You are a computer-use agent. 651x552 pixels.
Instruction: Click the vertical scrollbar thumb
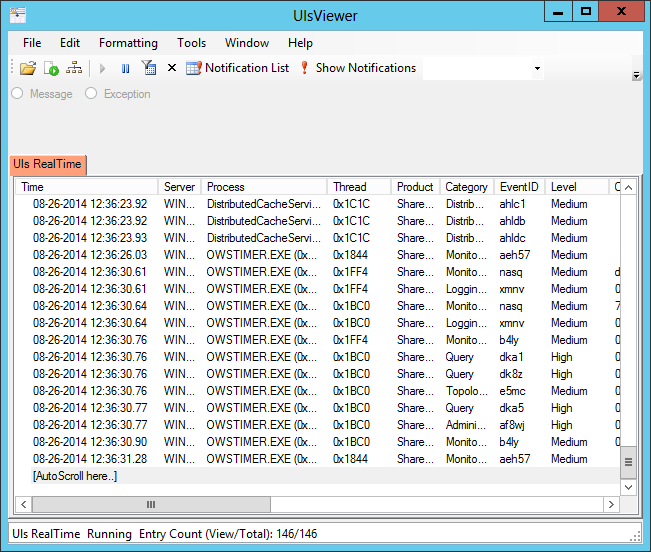pos(628,462)
